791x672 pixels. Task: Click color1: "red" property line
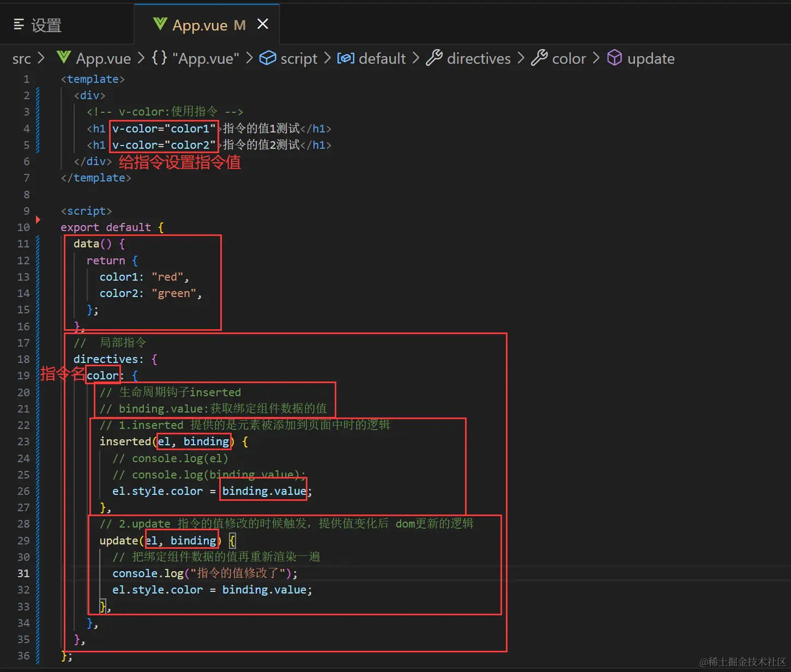click(x=144, y=277)
